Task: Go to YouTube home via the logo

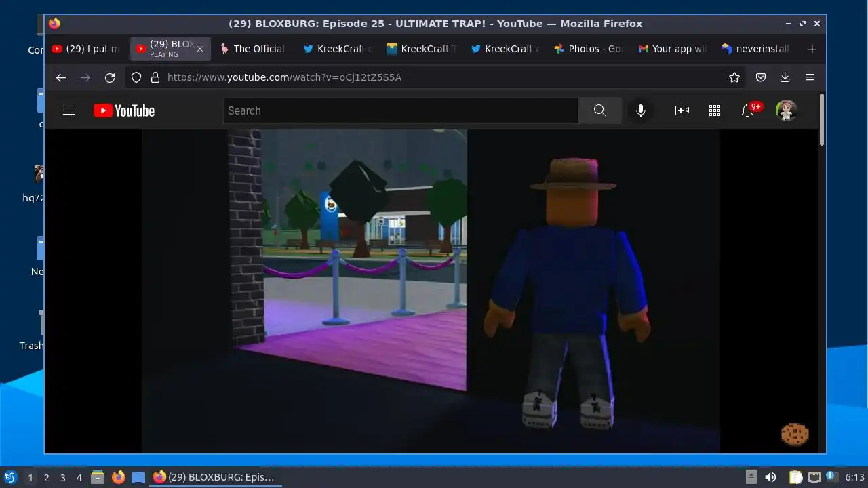Action: point(124,110)
